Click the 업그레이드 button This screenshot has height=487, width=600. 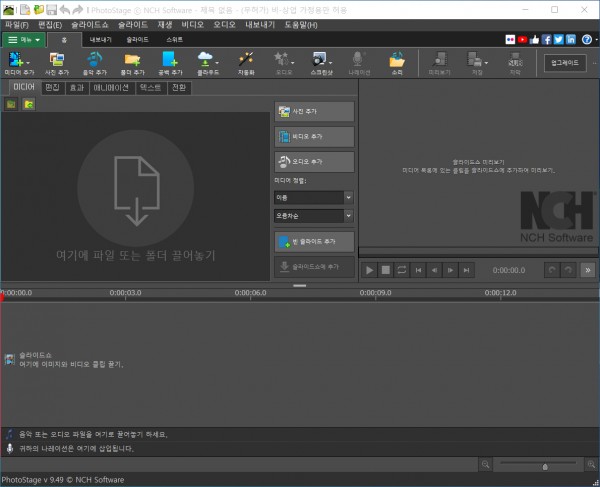565,63
